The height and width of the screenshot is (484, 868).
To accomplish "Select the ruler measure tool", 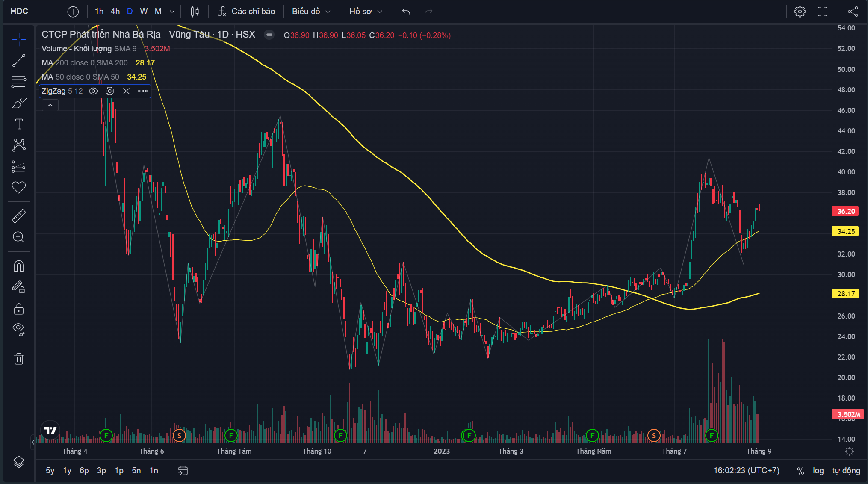I will click(18, 216).
